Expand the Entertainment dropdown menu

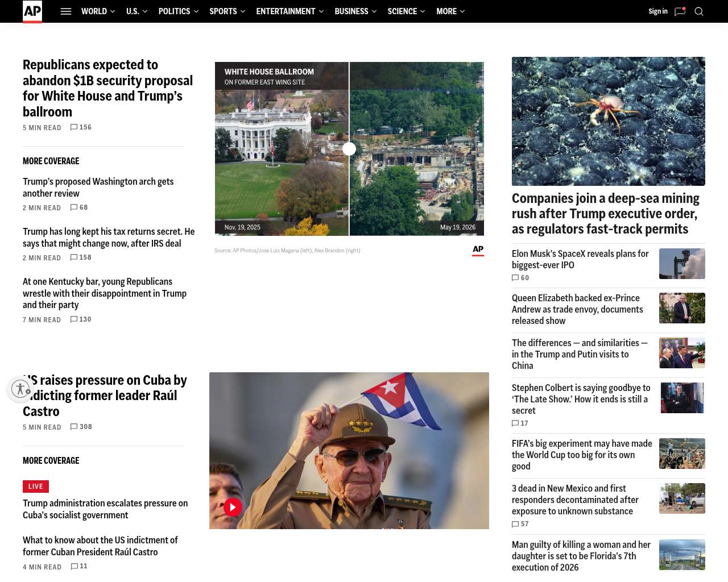click(290, 11)
